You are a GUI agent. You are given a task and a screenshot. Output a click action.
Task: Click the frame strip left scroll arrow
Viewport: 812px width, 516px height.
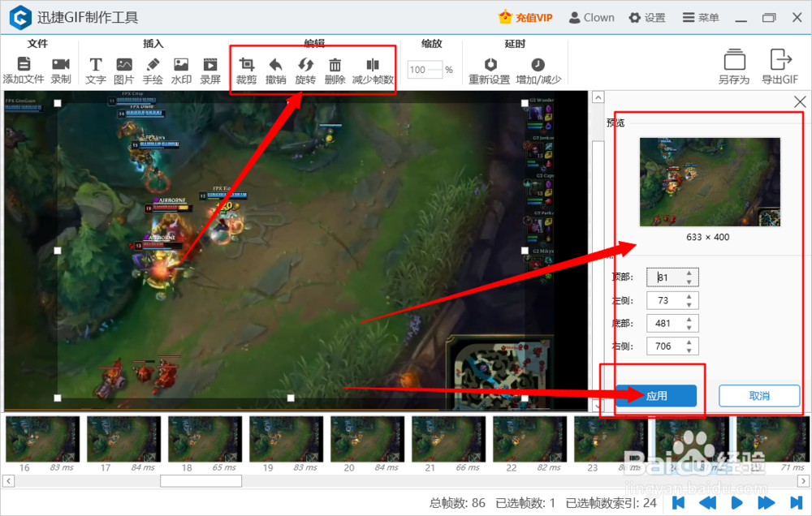tap(8, 481)
